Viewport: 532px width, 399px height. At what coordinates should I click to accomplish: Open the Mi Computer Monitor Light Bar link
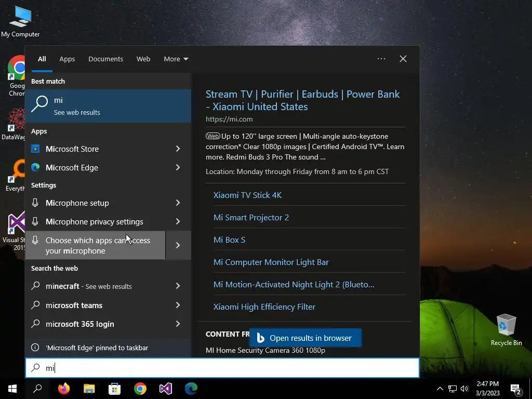271,262
